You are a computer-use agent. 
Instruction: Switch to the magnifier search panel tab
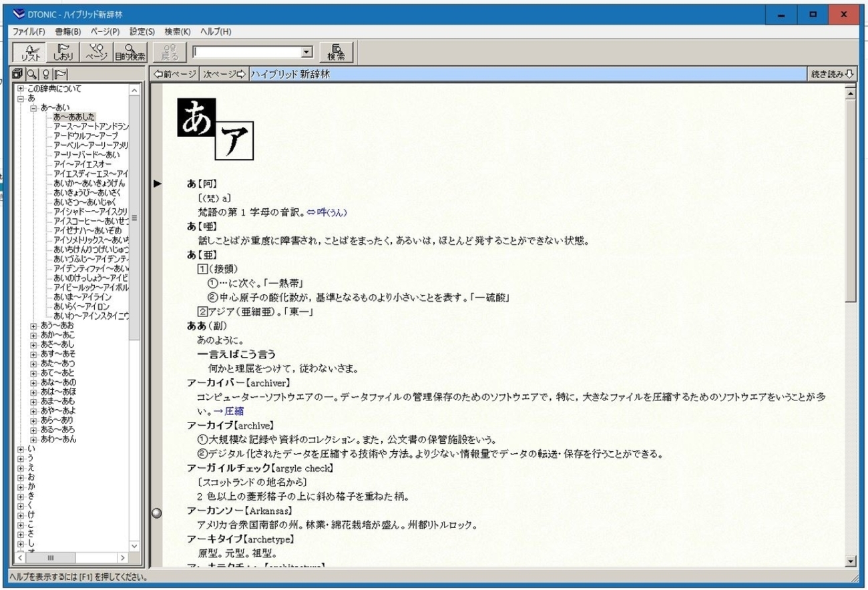[x=31, y=74]
